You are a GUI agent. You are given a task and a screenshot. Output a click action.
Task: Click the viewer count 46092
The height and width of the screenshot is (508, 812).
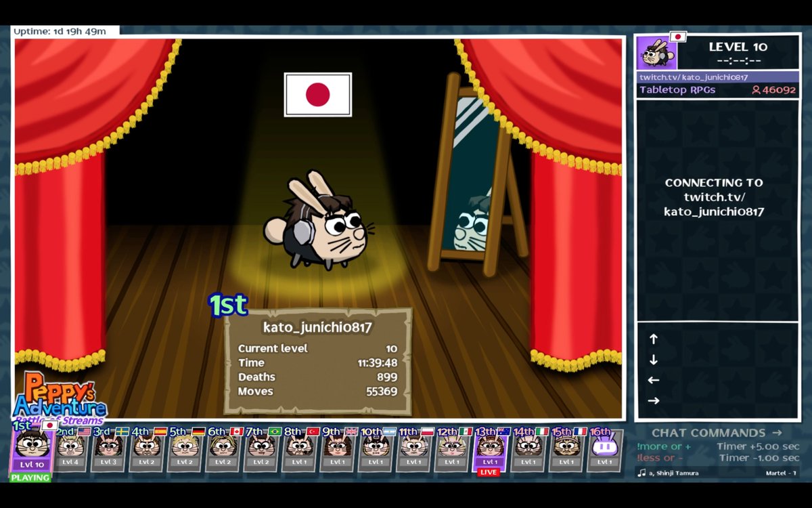point(774,90)
